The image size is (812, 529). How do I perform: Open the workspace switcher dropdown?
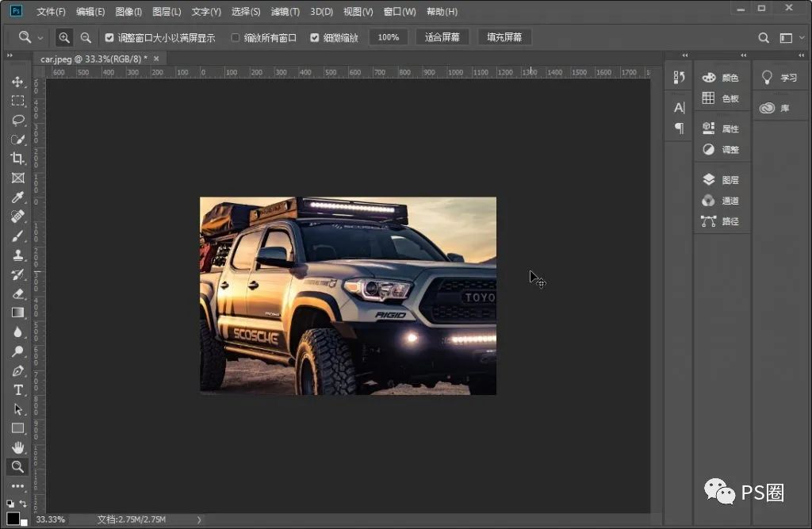(x=802, y=38)
